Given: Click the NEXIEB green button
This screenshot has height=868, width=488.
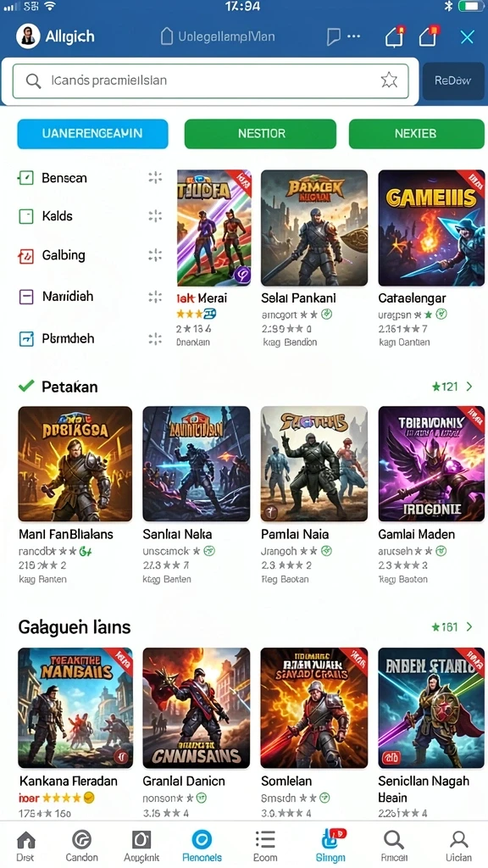Looking at the screenshot, I should click(x=416, y=134).
